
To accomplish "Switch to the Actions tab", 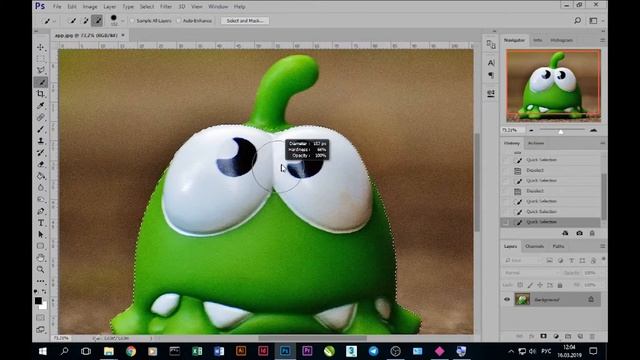I will pyautogui.click(x=536, y=143).
